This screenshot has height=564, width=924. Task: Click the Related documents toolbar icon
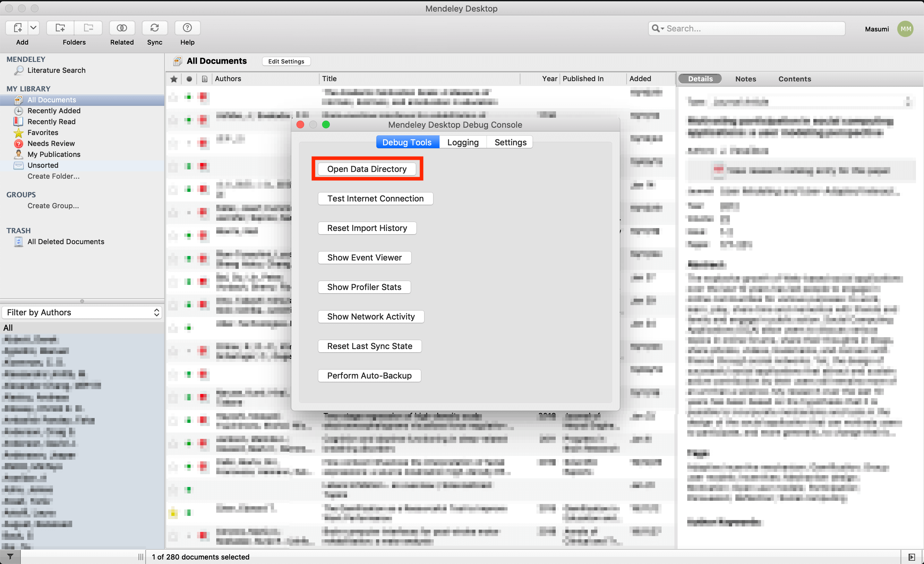click(x=122, y=28)
